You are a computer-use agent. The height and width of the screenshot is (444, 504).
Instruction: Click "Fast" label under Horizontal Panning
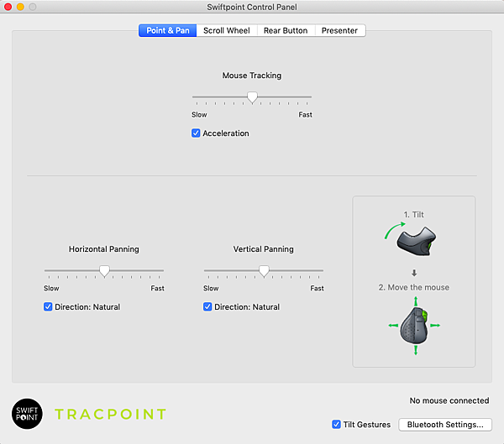[157, 289]
